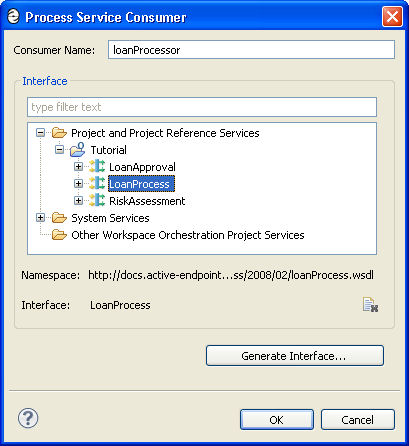Click the RiskAssessment service icon
This screenshot has height=446, width=409.
point(97,201)
